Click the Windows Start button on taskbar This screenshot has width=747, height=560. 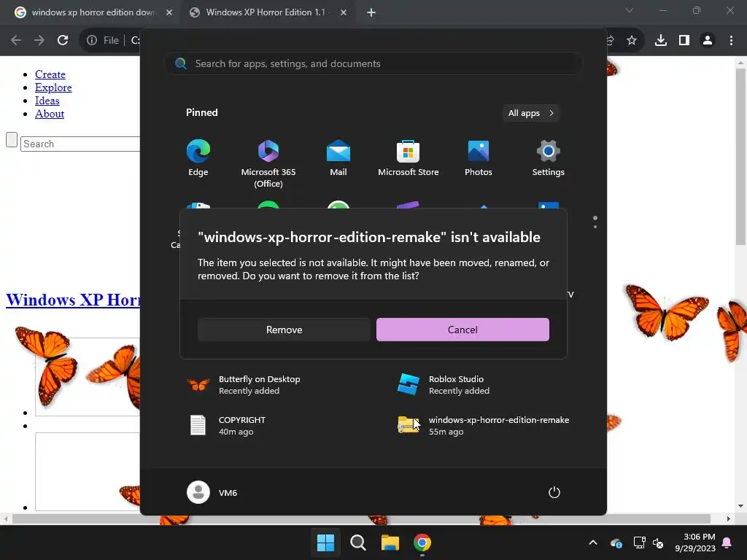[x=326, y=542]
